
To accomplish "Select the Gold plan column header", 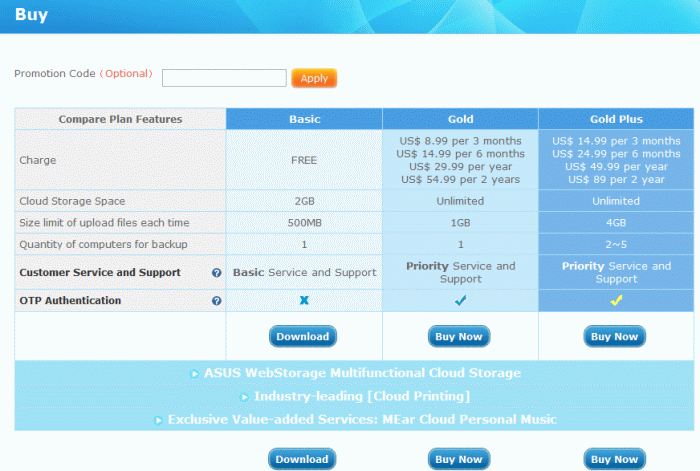I will pos(461,119).
